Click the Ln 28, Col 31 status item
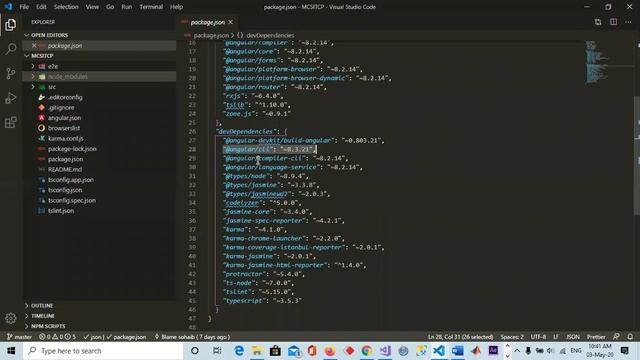Image resolution: width=640 pixels, height=360 pixels. 460,337
